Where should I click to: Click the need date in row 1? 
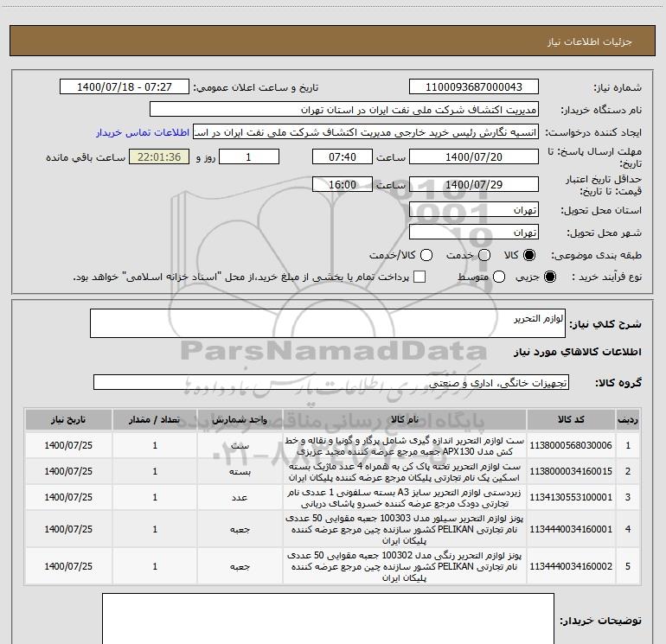(x=68, y=445)
